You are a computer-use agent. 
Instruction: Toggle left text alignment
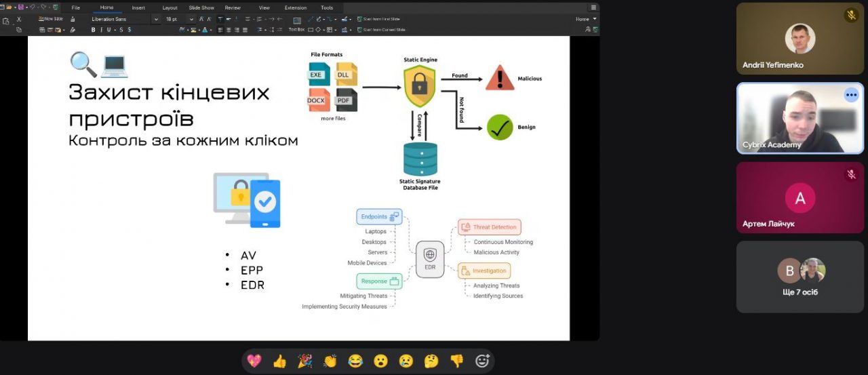click(x=220, y=30)
